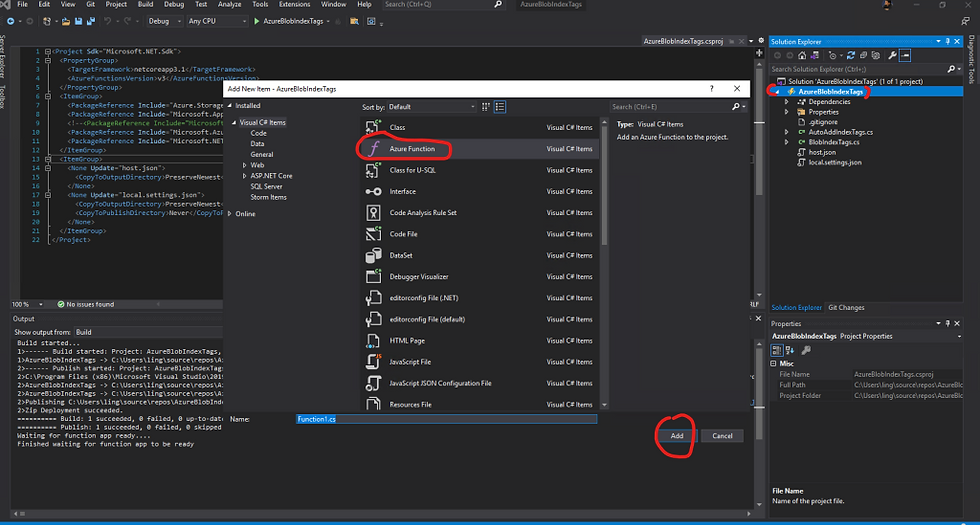Image resolution: width=980 pixels, height=525 pixels.
Task: Select the AzureBlobIndexTags.csproj editor tab
Action: click(683, 41)
